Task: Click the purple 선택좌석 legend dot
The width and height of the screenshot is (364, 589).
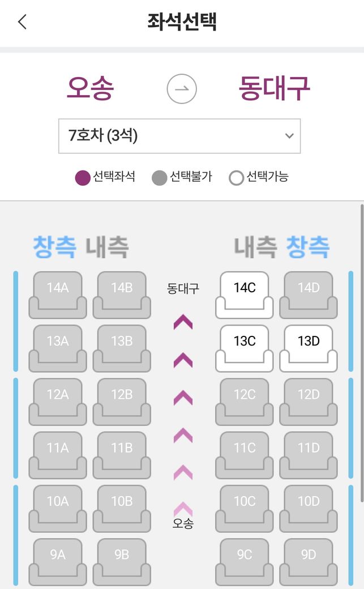Action: (83, 177)
